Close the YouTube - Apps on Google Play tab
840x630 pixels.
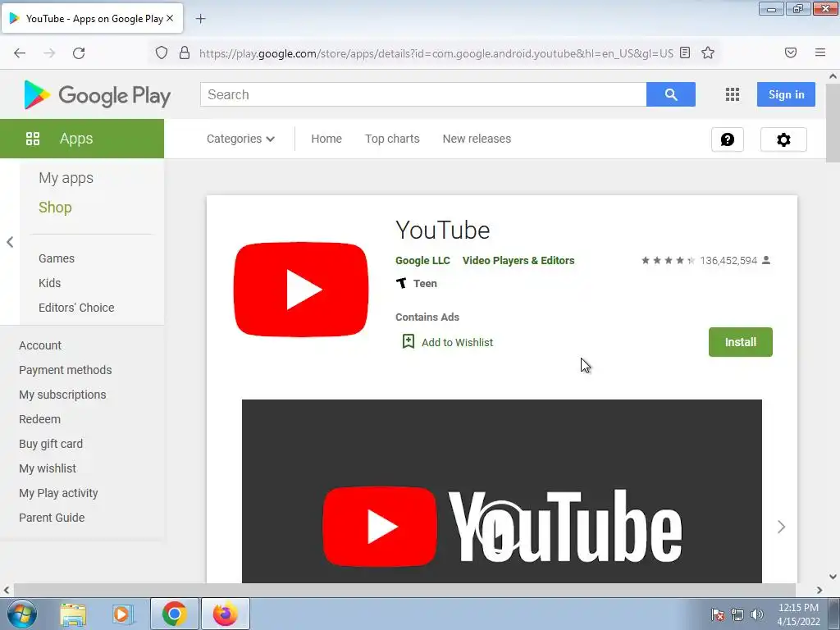[170, 18]
